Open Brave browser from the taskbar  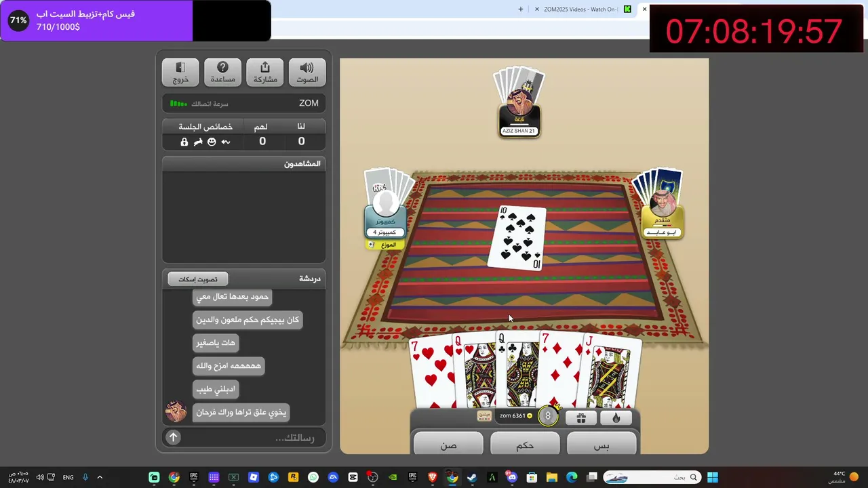click(x=432, y=477)
